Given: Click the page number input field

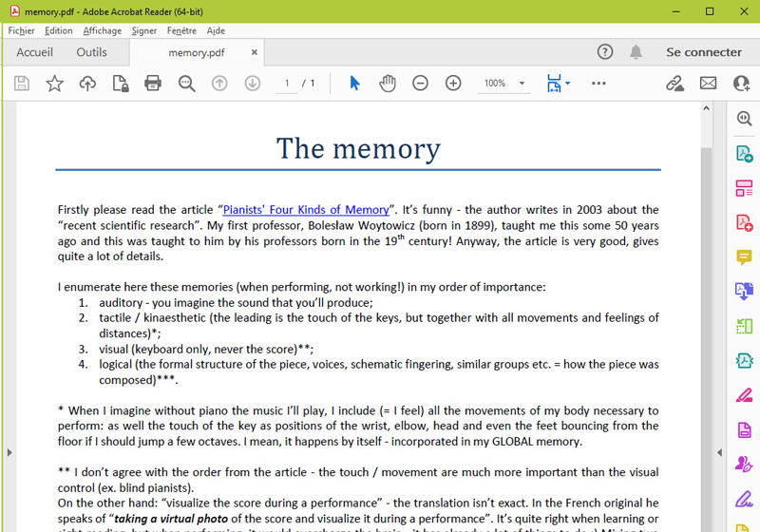Looking at the screenshot, I should (286, 84).
